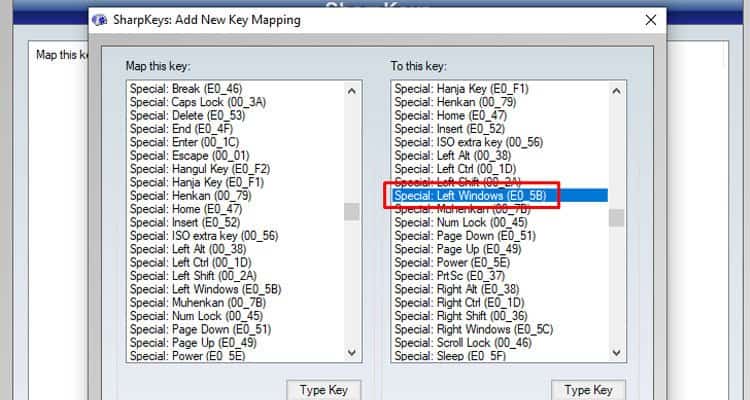Select Caps Lock (00_3A) in Map this key list
This screenshot has width=750, height=400.
click(198, 102)
